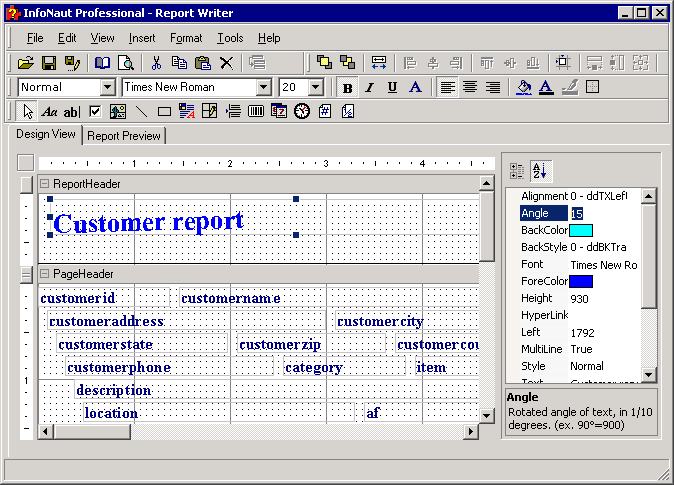Screen dimensions: 674x485
Task: Toggle underline formatting
Action: [x=392, y=88]
